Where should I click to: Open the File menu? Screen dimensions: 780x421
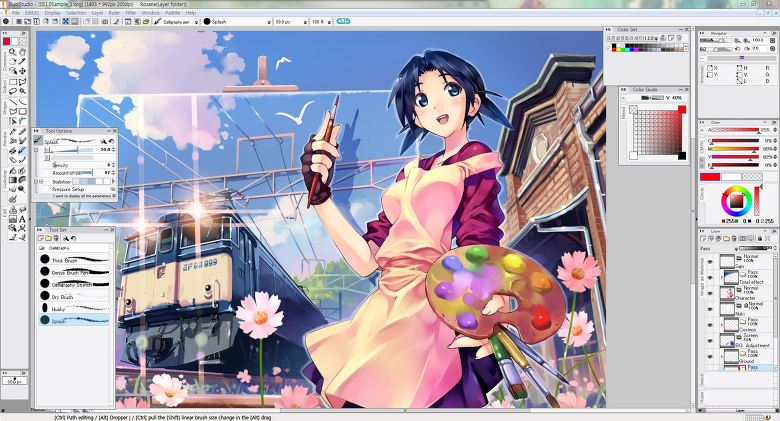(x=16, y=12)
